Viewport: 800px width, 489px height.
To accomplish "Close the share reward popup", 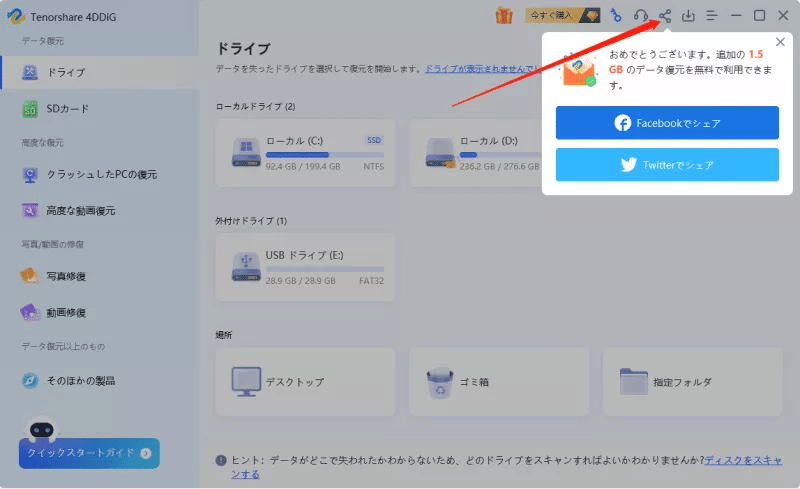I will 780,42.
